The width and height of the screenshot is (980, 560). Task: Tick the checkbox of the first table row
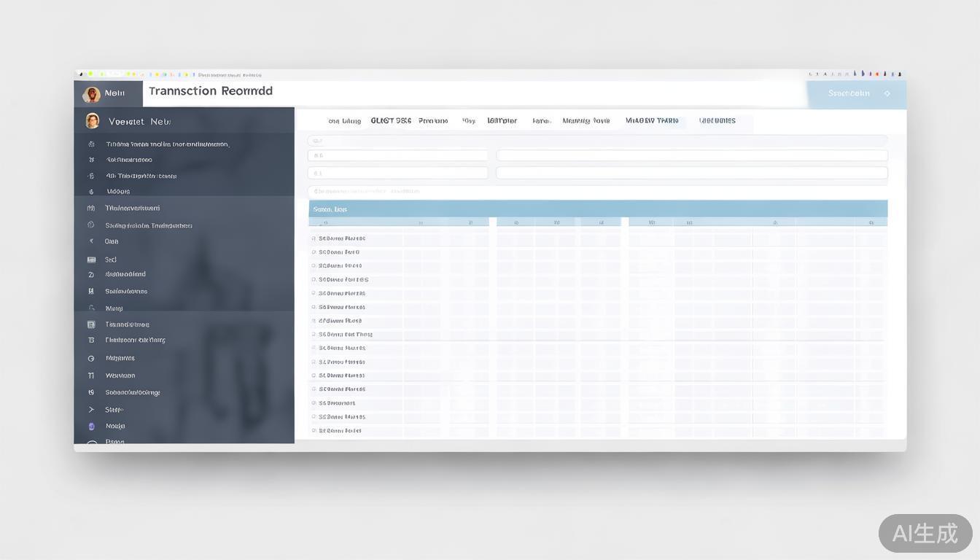[314, 238]
